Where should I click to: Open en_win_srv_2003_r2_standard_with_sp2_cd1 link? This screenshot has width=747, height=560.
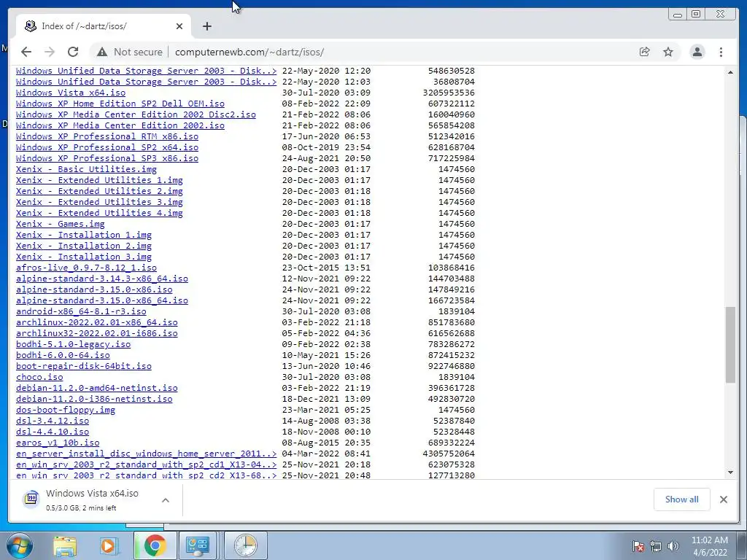(146, 464)
